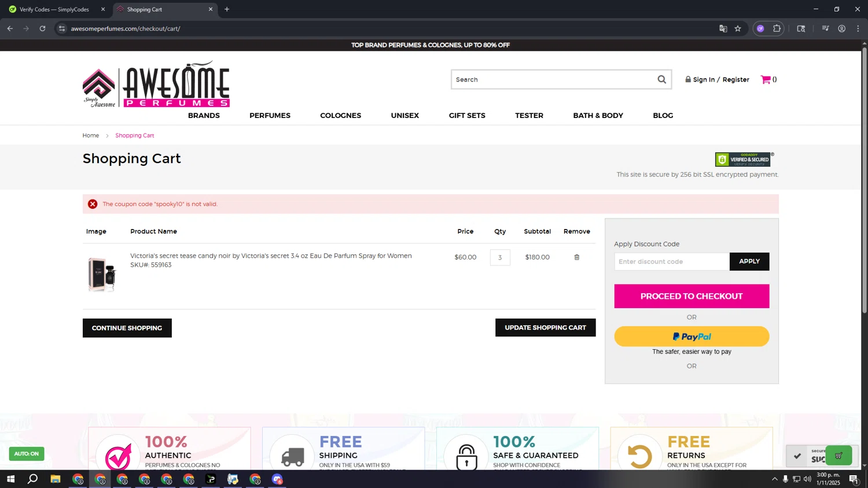The height and width of the screenshot is (488, 868).
Task: Click PROCEED TO CHECKOUT
Action: (x=692, y=296)
